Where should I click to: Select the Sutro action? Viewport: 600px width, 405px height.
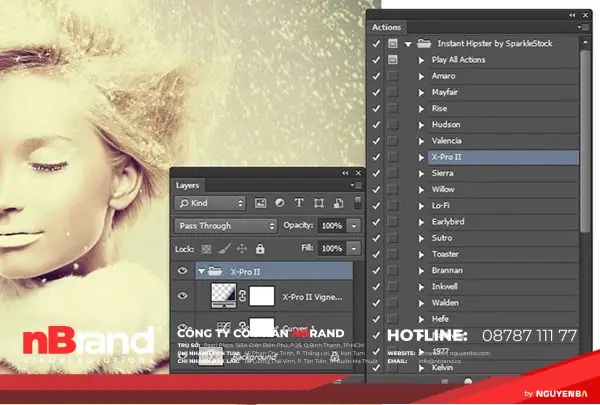click(x=503, y=238)
